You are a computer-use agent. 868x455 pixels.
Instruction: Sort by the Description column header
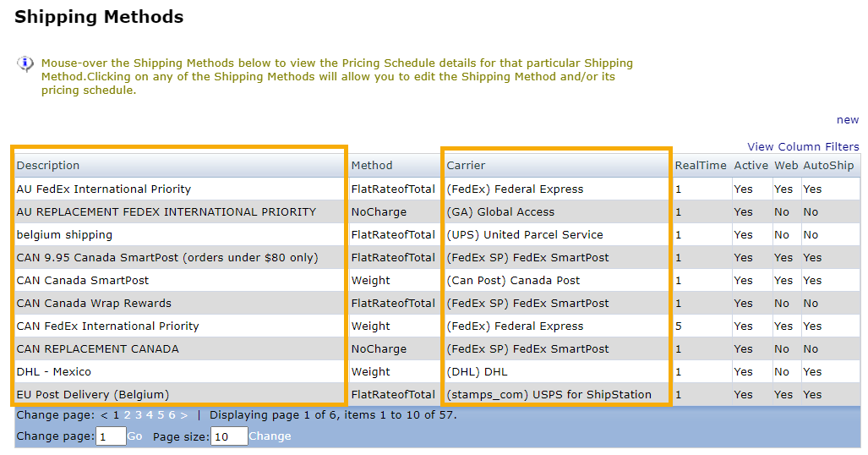click(x=48, y=166)
